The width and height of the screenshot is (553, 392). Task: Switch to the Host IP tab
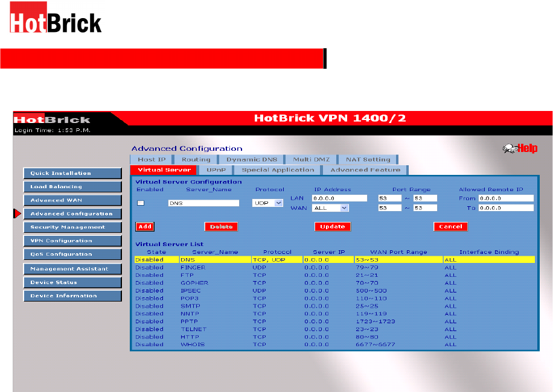click(x=152, y=160)
